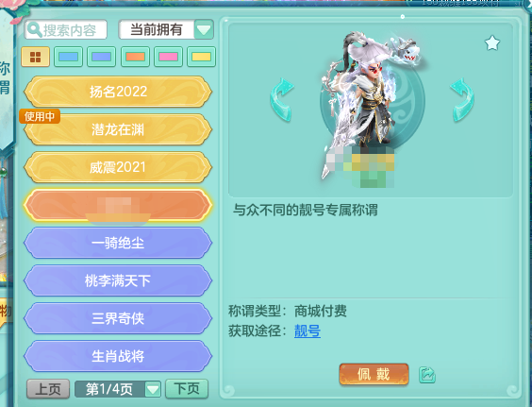Rotate the character preview right
The width and height of the screenshot is (532, 407).
coord(463,99)
